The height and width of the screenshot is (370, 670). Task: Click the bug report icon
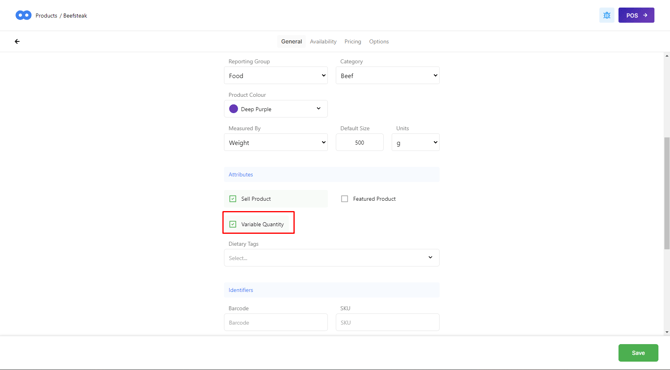606,15
